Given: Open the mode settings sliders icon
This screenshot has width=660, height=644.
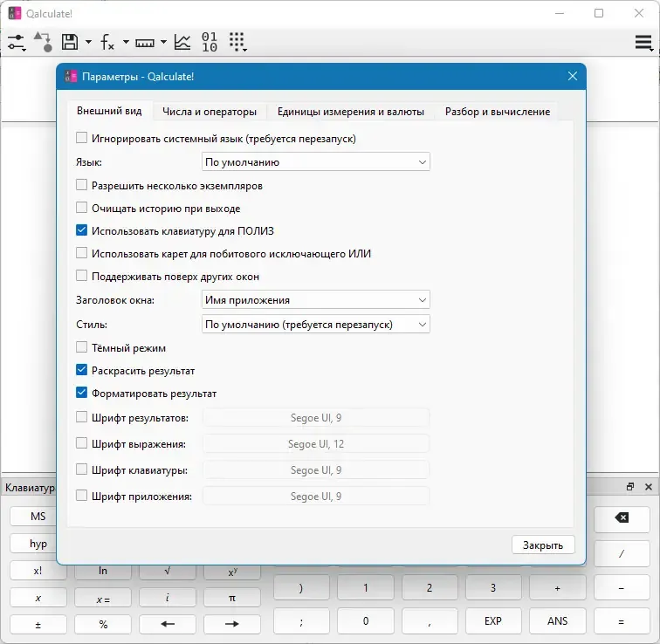Looking at the screenshot, I should point(17,42).
